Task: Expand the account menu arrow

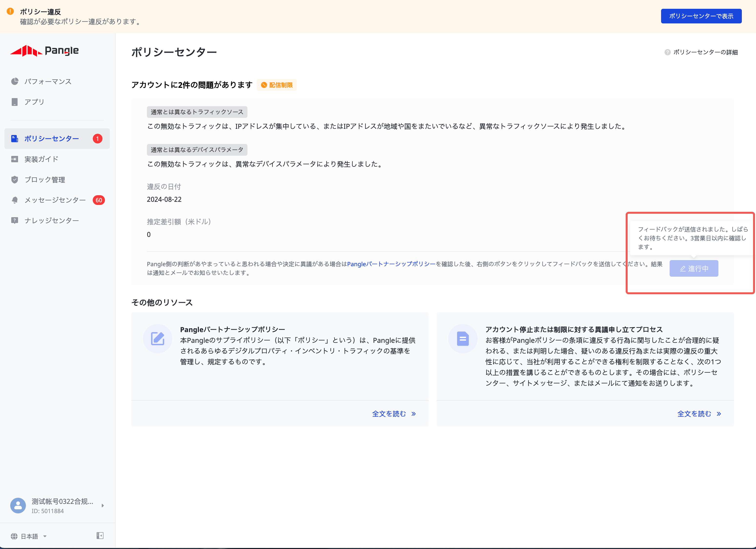Action: pos(103,506)
